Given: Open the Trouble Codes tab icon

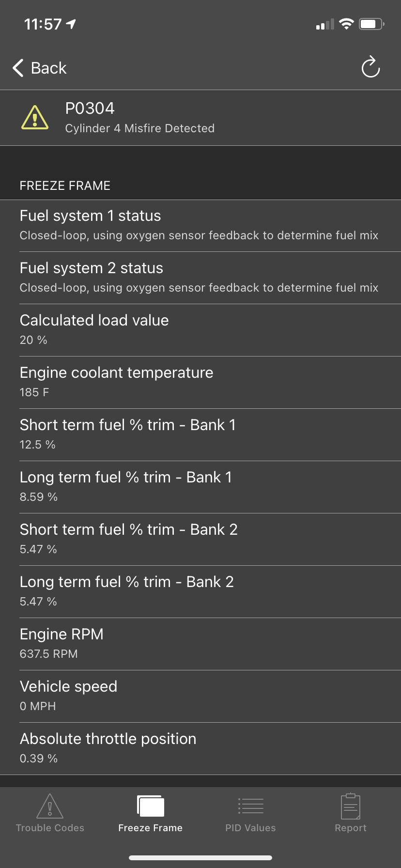Looking at the screenshot, I should pos(50,806).
